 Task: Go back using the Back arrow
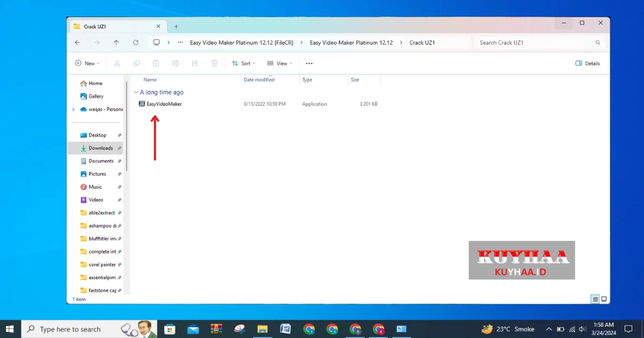coord(78,42)
